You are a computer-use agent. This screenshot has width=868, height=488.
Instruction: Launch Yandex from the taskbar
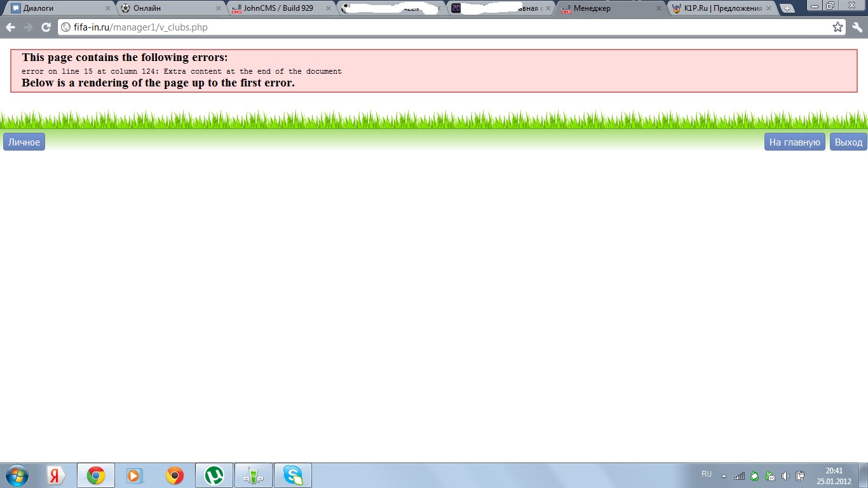(57, 475)
